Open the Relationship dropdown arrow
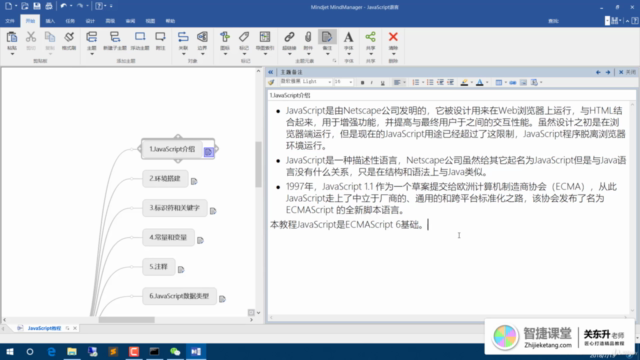Screen dimensions: 640x360 click(x=183, y=54)
